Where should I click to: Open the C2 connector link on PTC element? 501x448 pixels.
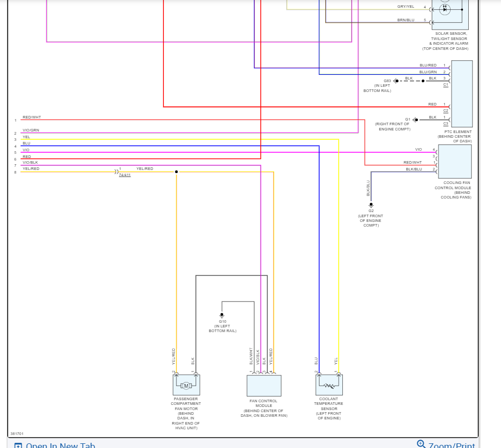coord(446,110)
